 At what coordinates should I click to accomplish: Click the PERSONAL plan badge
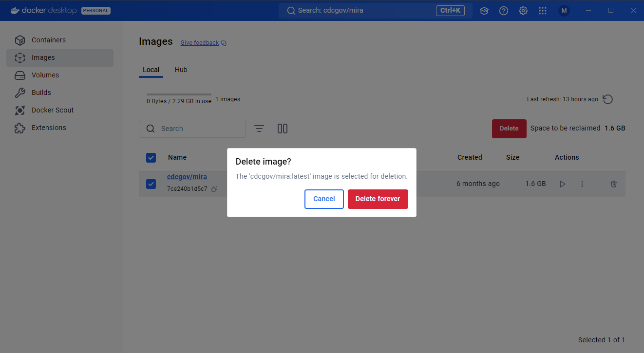pyautogui.click(x=96, y=11)
